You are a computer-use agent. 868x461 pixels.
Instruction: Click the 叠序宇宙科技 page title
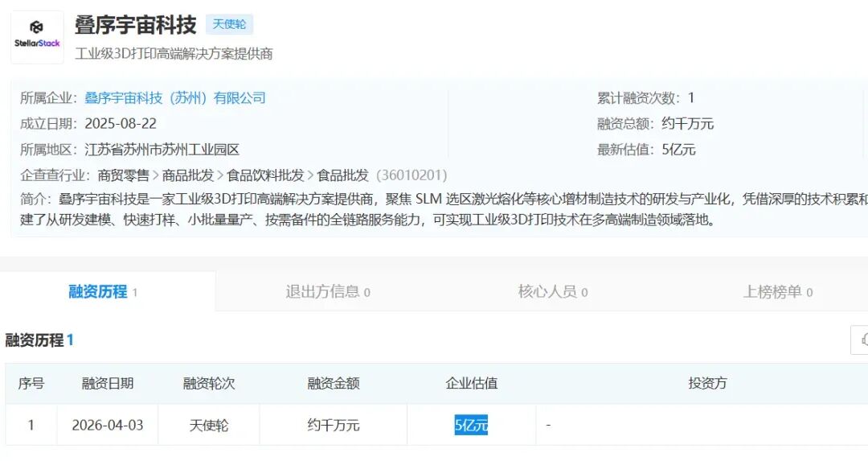point(135,25)
